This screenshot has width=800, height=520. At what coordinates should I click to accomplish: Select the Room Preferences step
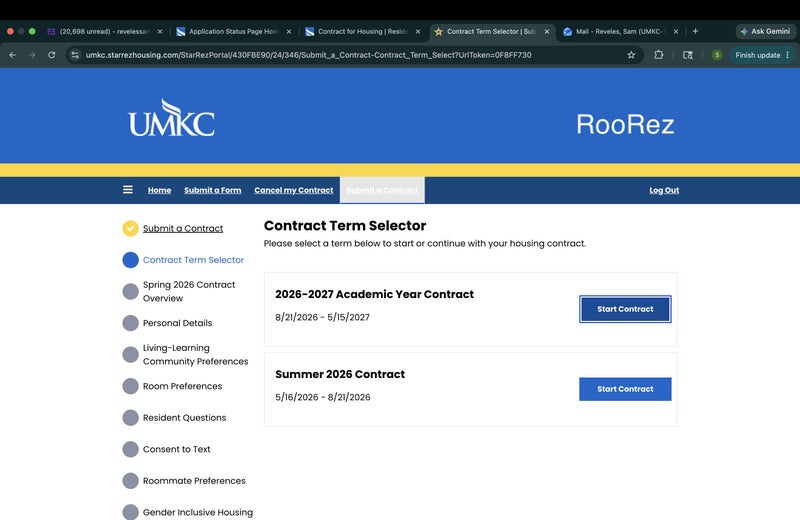[x=182, y=386]
